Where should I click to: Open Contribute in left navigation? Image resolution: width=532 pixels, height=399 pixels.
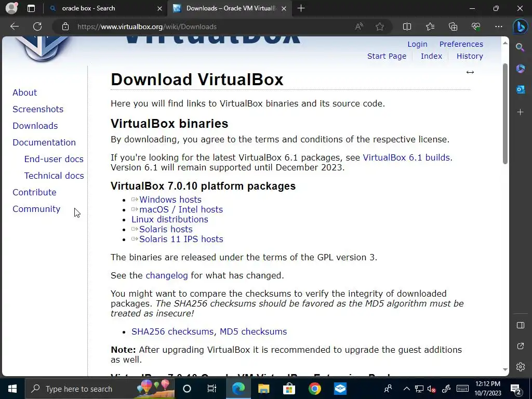pos(34,192)
